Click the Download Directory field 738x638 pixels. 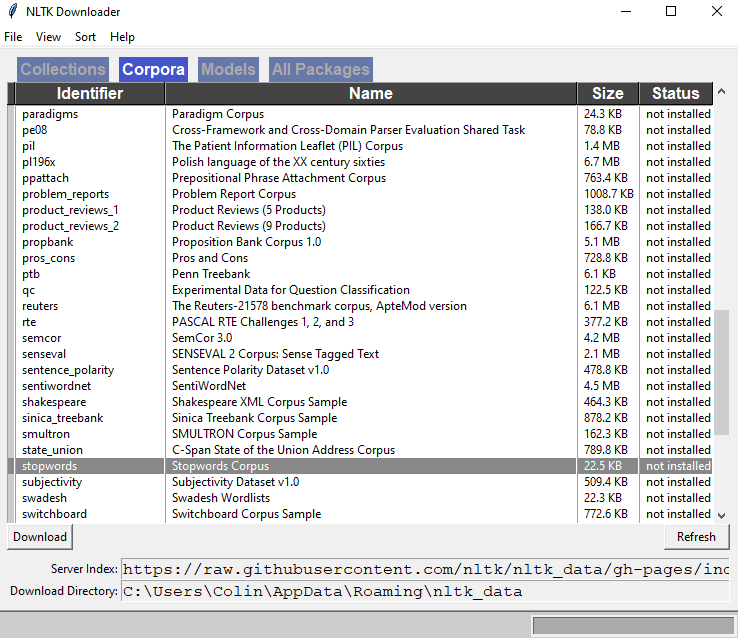click(425, 591)
